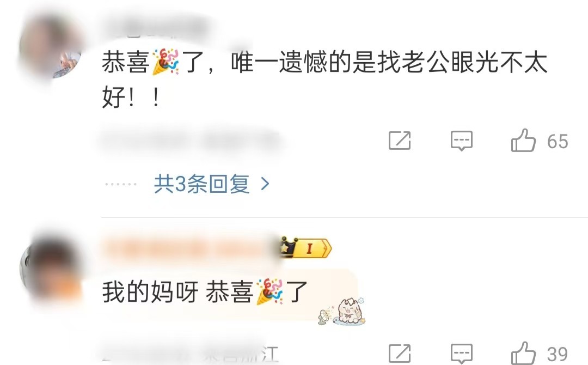
Task: Select the comment text starting with 恭喜 and 唯一遗憾
Action: tap(324, 79)
